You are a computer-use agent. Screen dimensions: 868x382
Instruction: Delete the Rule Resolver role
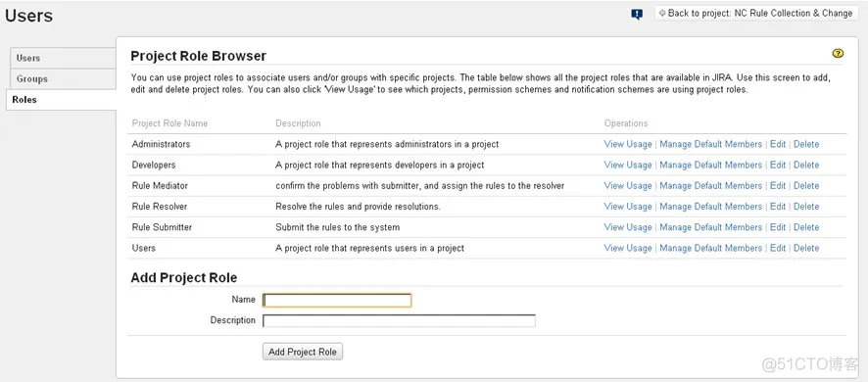pos(806,207)
